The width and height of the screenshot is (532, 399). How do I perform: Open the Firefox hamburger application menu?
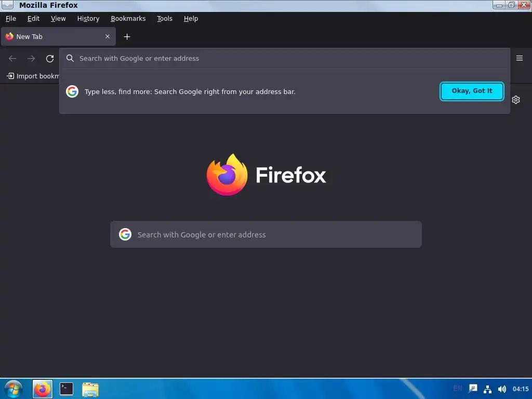[519, 58]
